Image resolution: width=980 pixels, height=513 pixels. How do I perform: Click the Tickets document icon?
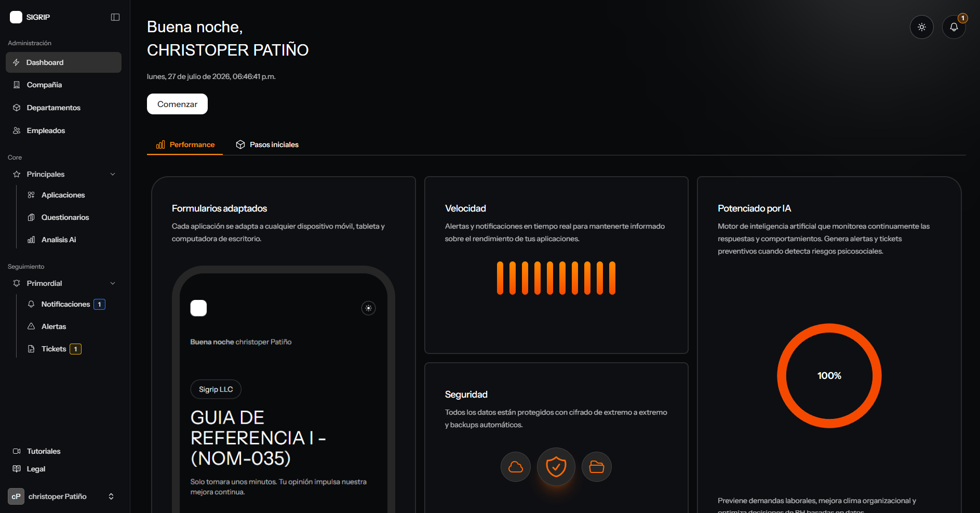(x=31, y=349)
